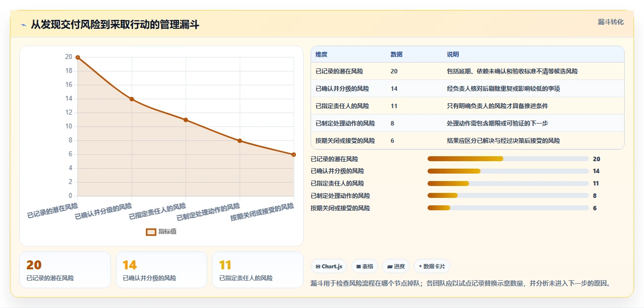Select the 数据卡片 tag chip
The width and height of the screenshot is (644, 308).
coord(432,266)
